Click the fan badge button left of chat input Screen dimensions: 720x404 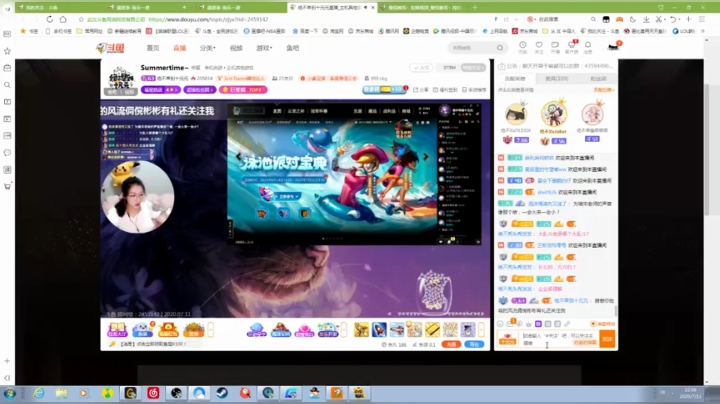[507, 339]
